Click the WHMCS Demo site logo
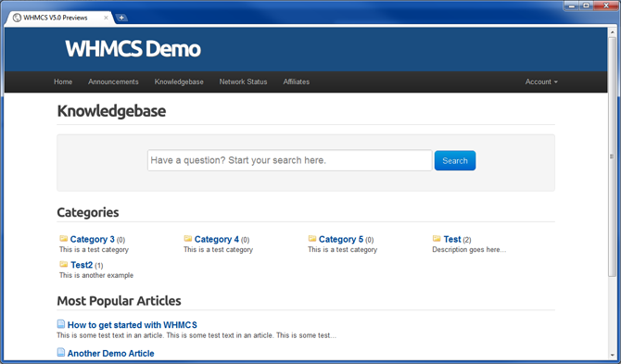 (x=133, y=49)
